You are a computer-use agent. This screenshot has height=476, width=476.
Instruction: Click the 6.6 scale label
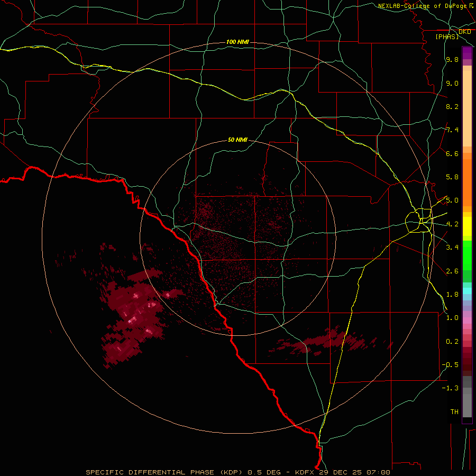pos(452,153)
